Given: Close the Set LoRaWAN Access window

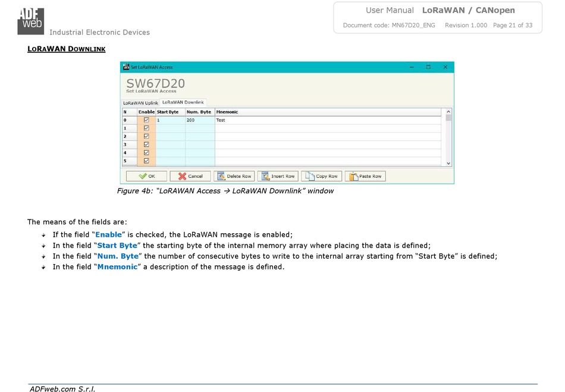Looking at the screenshot, I should pos(445,67).
